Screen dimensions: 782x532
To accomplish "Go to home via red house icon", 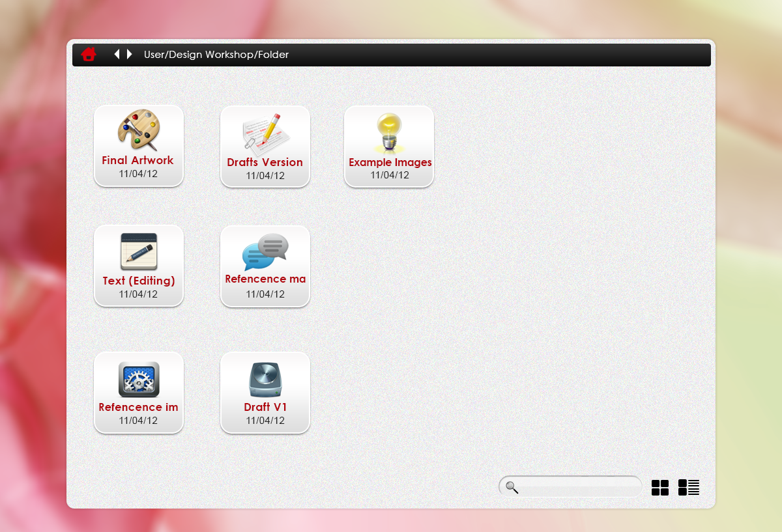I will click(89, 54).
